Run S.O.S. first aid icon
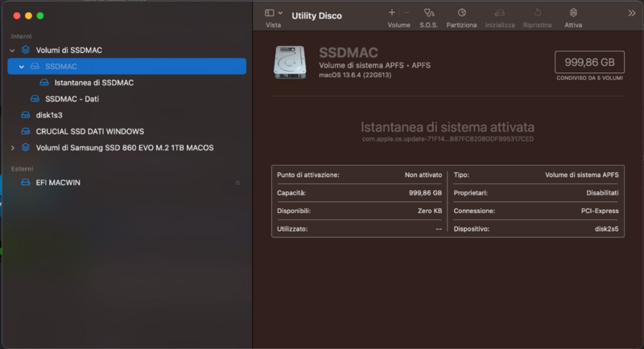644x349 pixels. [x=429, y=13]
